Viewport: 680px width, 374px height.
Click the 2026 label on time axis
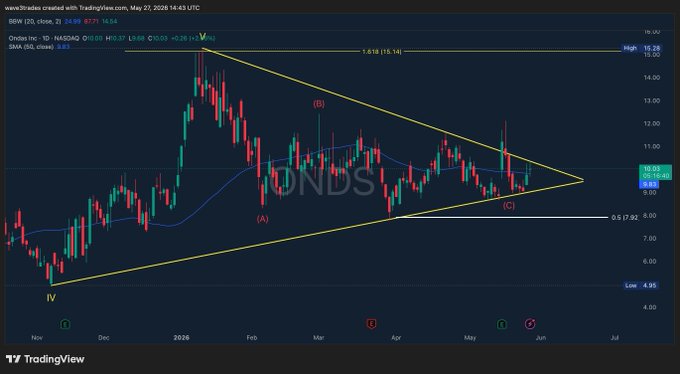pyautogui.click(x=181, y=338)
